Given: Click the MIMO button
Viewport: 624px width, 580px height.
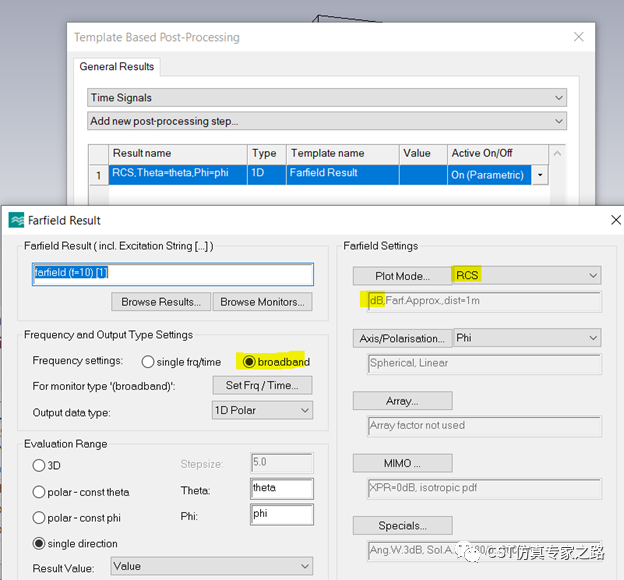Looking at the screenshot, I should click(x=402, y=463).
